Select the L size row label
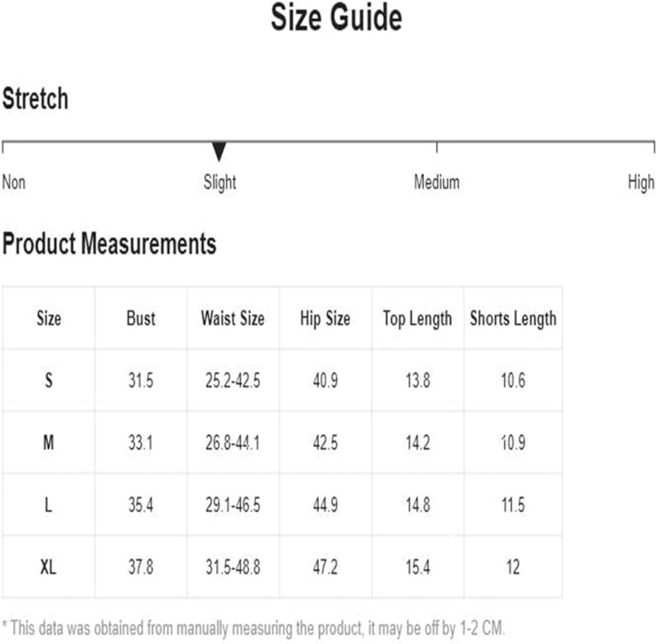Viewport: 657px width, 644px height. click(49, 505)
